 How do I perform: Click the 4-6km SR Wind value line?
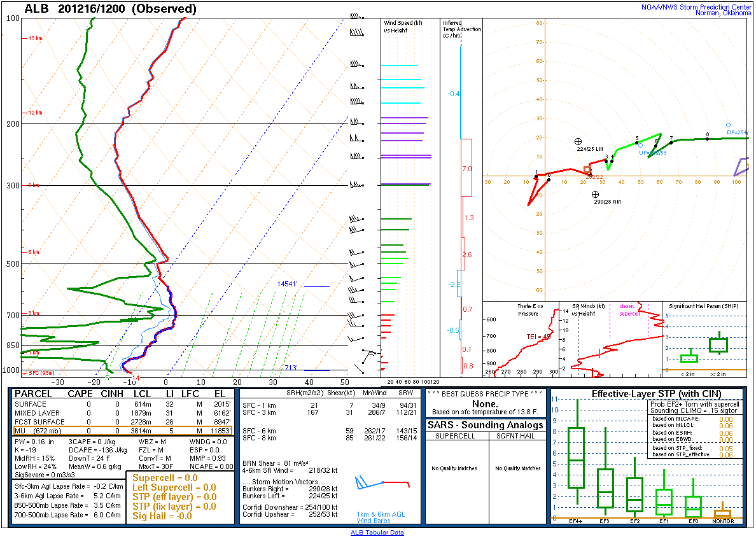click(x=290, y=470)
